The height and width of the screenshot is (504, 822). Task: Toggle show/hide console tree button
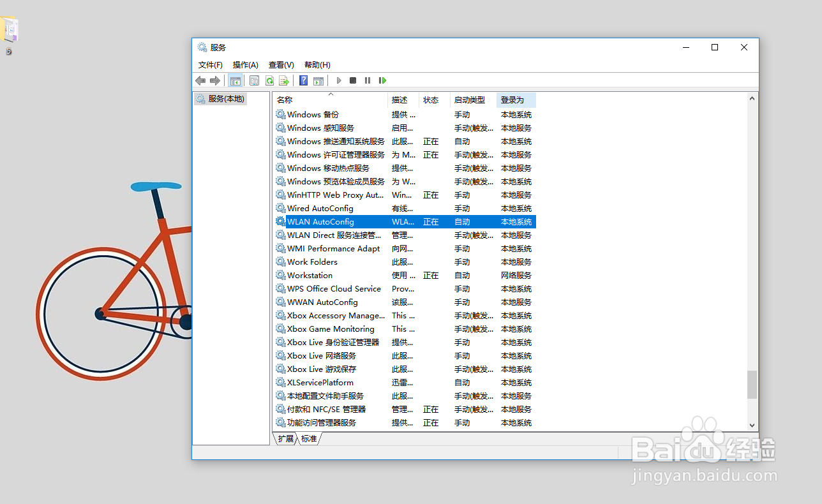click(x=235, y=80)
